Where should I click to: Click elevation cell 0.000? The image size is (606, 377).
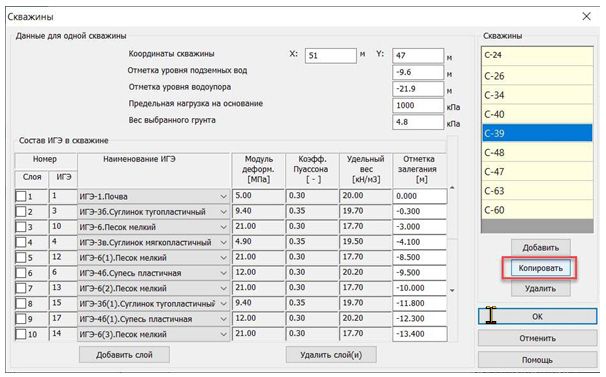tap(420, 196)
